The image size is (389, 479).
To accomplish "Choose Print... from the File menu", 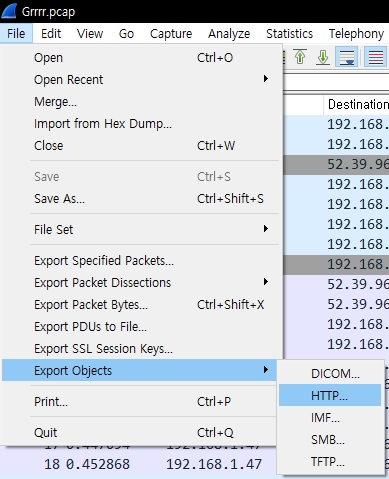I will coord(140,402).
